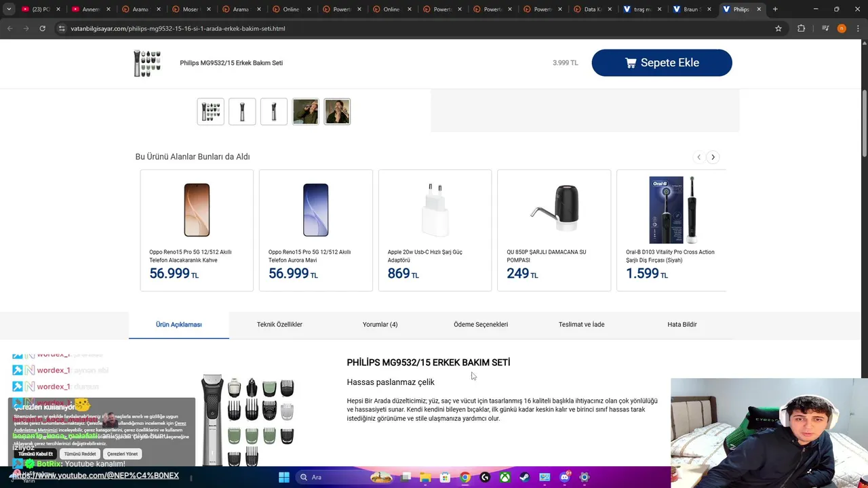Viewport: 868px width, 488px height.
Task: Accept all cookies with Tümünü Kabul Et
Action: coord(35,454)
